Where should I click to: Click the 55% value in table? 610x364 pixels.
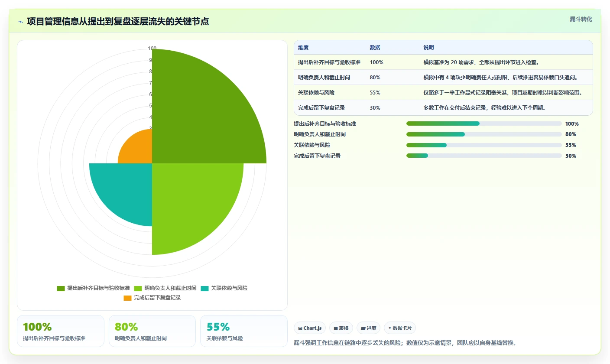click(x=375, y=93)
